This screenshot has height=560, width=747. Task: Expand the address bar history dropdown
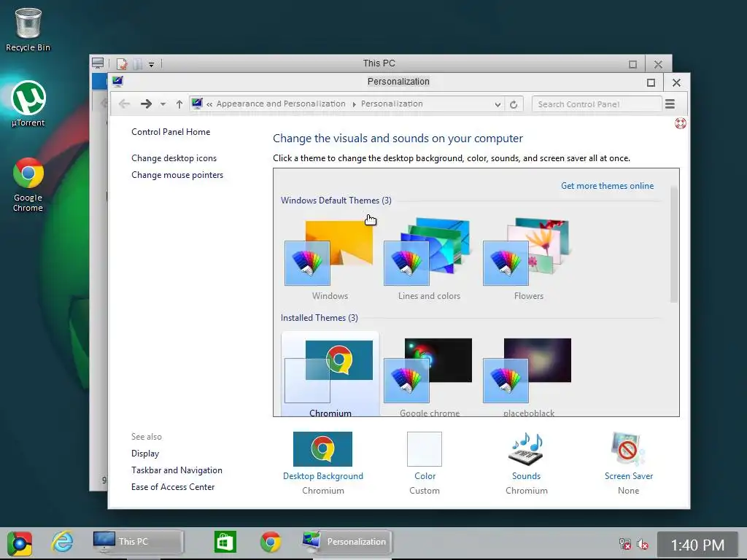click(498, 104)
